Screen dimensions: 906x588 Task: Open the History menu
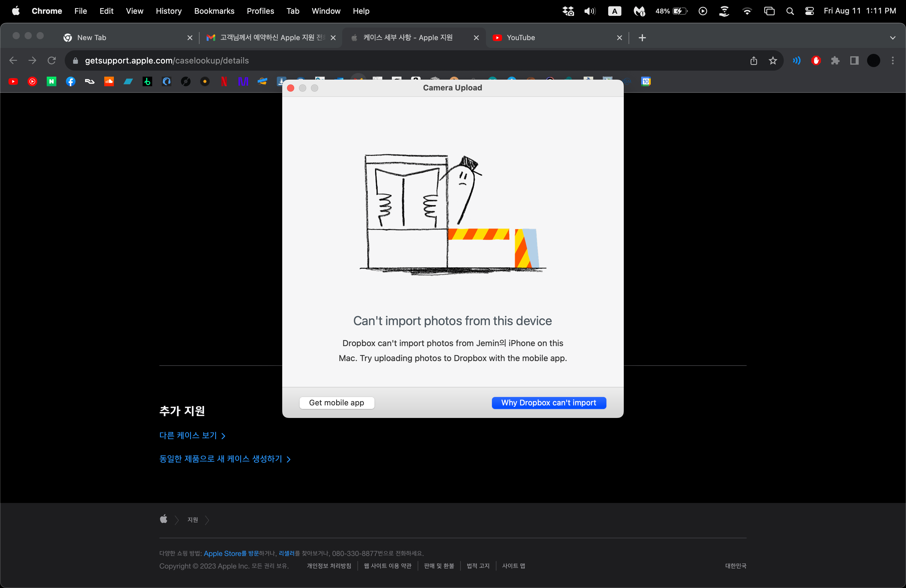coord(169,11)
